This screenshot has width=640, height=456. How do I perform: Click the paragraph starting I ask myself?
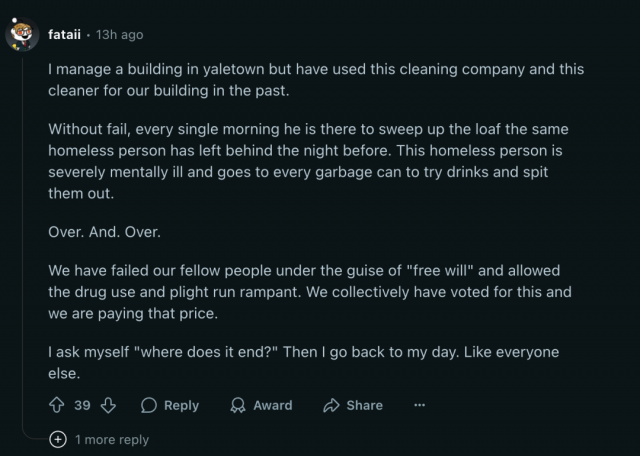coord(303,363)
